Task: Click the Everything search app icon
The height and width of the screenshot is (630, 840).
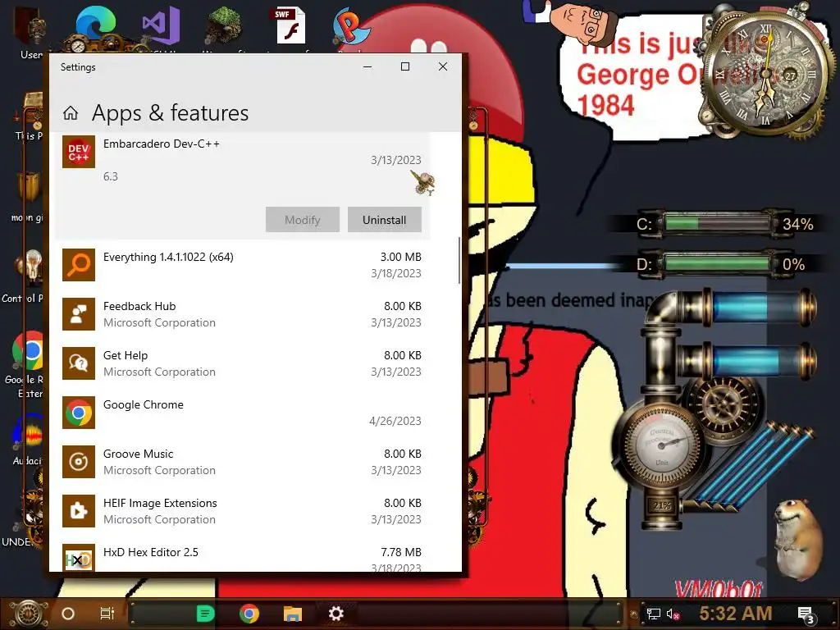Action: [79, 265]
